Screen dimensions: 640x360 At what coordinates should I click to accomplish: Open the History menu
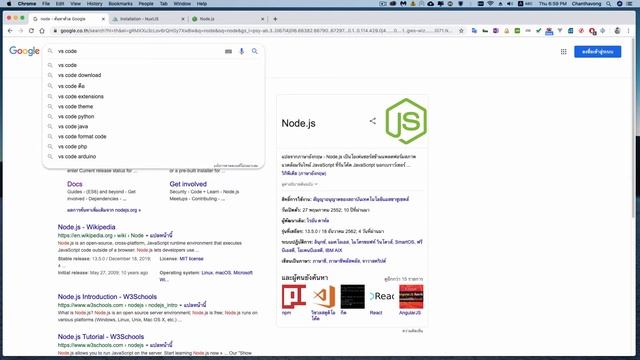94,4
